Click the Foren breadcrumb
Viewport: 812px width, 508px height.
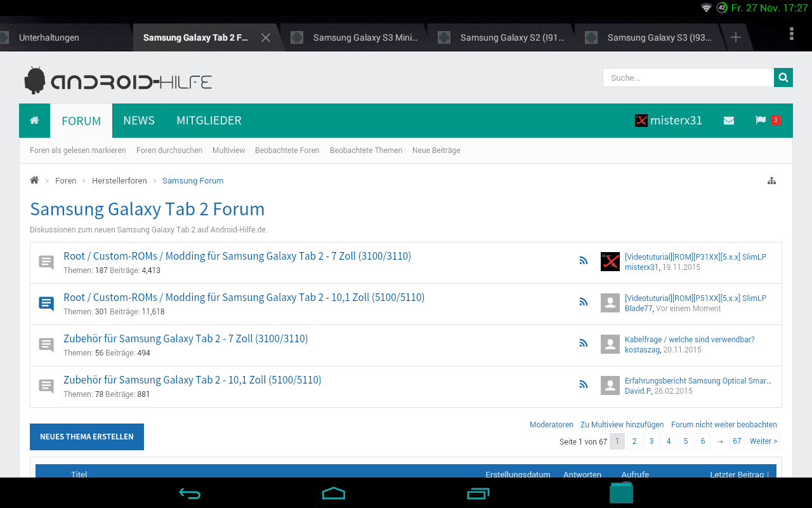[x=66, y=181]
